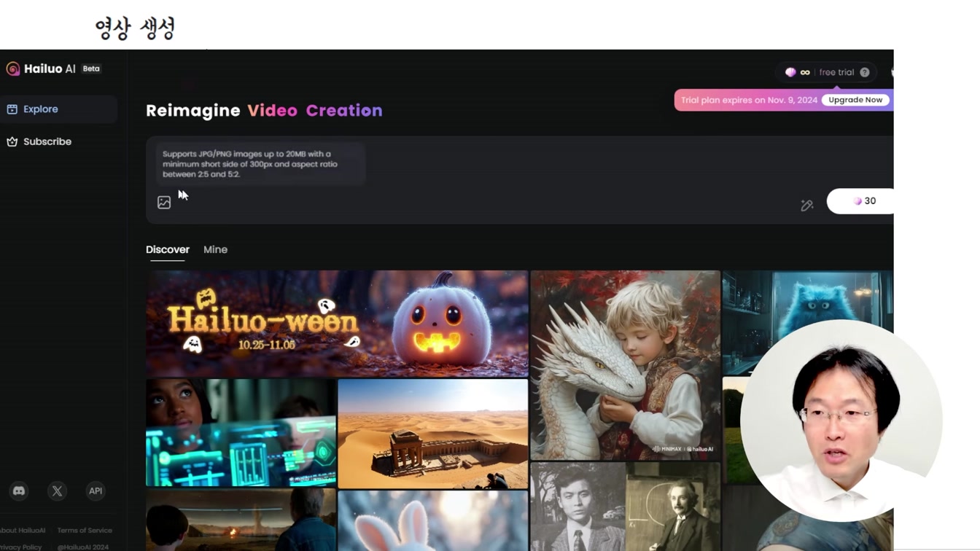Open the woman with hologram interface thumbnail
Viewport: 980px width, 551px height.
click(x=241, y=432)
